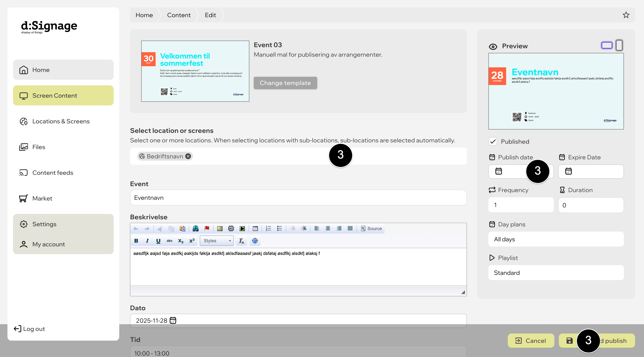
Task: Toggle italic formatting
Action: point(147,241)
